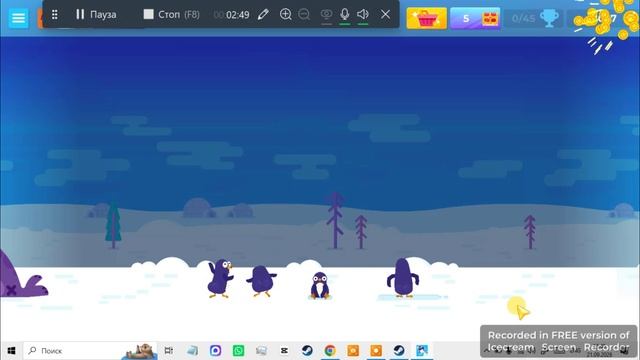Open the shop basket button
Screen dimensions: 640x360
(x=427, y=18)
